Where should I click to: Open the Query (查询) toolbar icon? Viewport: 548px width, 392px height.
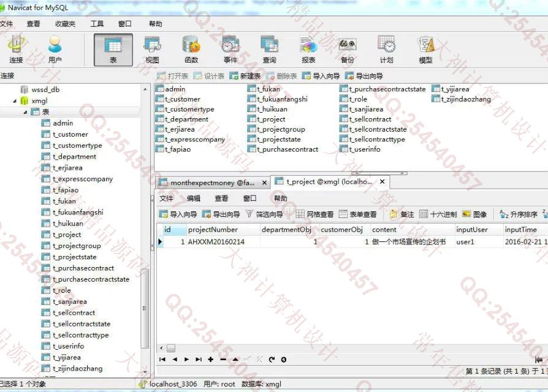[270, 50]
